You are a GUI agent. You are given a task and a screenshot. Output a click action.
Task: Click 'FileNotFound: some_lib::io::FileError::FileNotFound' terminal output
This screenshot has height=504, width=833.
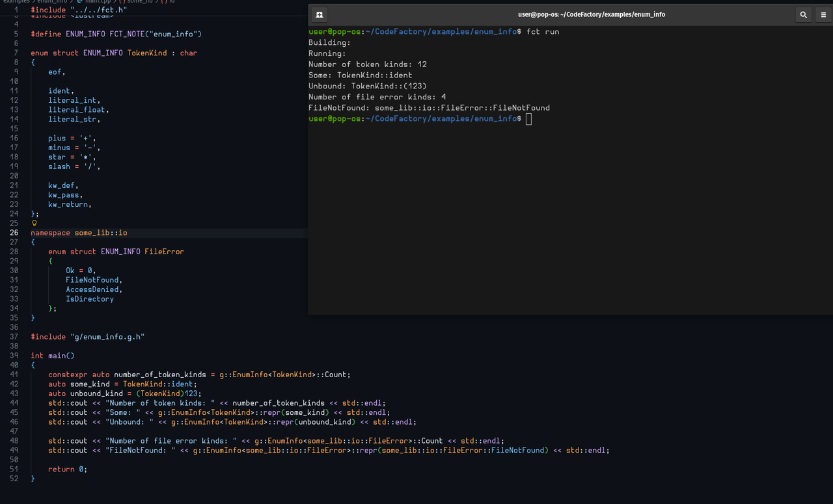tap(429, 108)
